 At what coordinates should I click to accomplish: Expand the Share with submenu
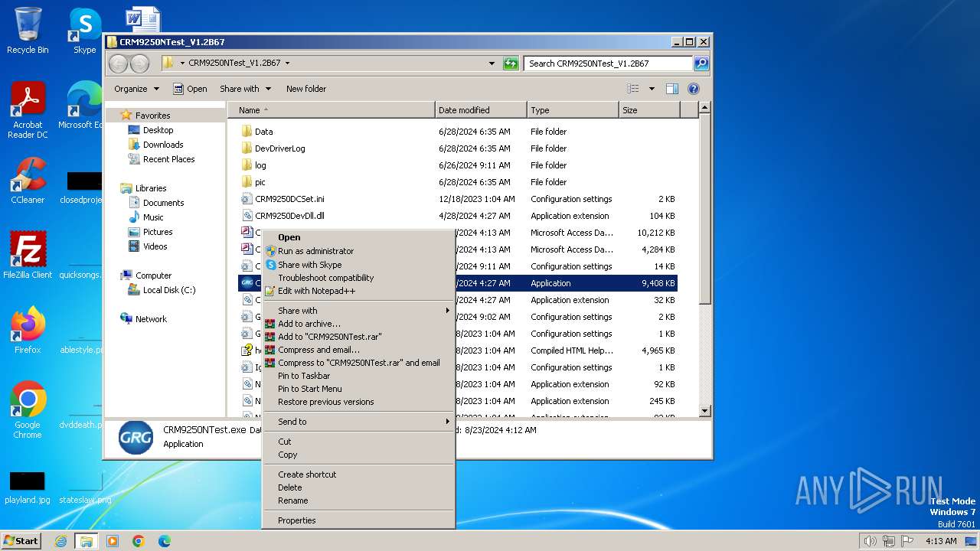pyautogui.click(x=358, y=311)
